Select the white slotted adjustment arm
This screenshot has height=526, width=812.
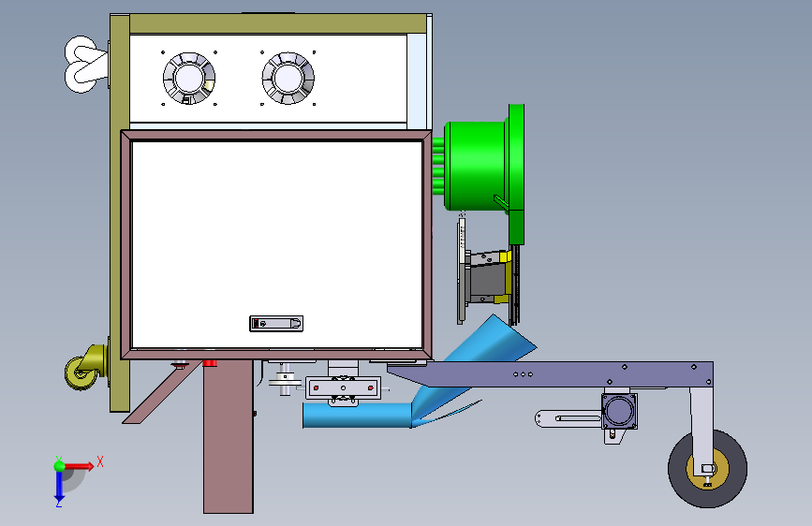[x=568, y=418]
